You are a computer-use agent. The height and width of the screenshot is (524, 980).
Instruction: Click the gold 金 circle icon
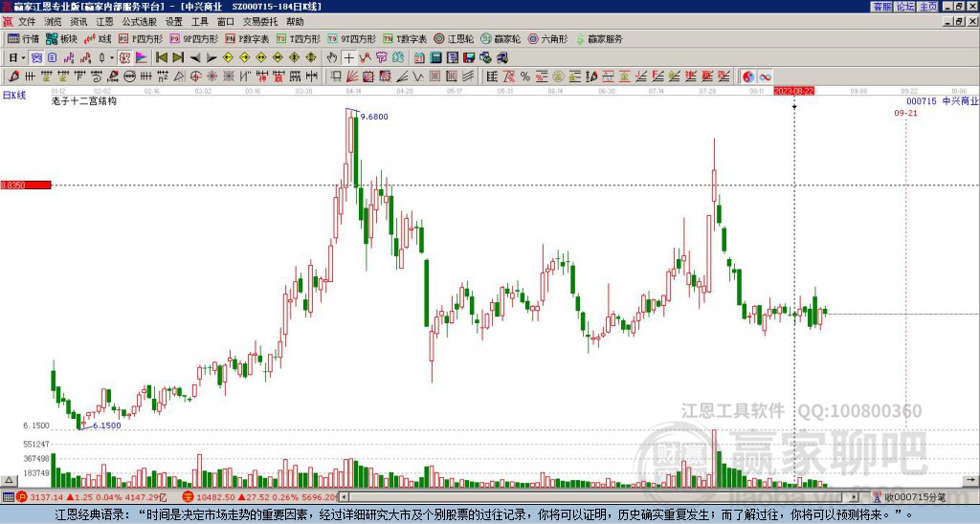pyautogui.click(x=558, y=76)
